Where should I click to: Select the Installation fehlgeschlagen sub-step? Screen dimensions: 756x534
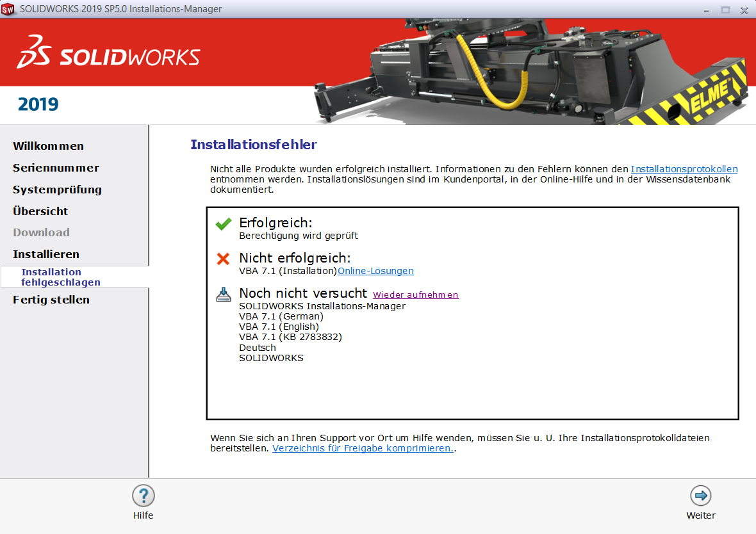[60, 277]
